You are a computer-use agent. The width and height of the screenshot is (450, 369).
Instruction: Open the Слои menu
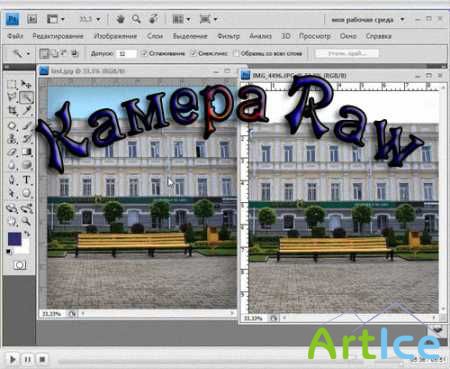click(x=155, y=36)
